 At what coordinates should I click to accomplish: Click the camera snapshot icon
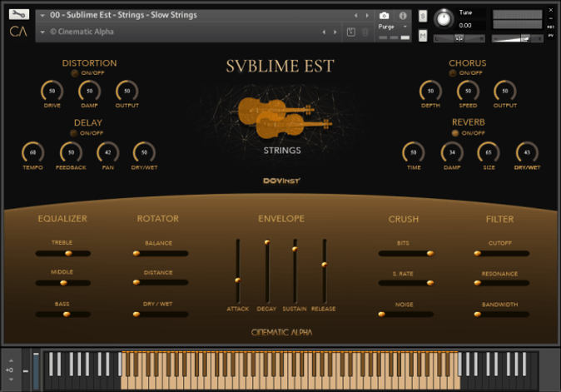click(x=384, y=15)
